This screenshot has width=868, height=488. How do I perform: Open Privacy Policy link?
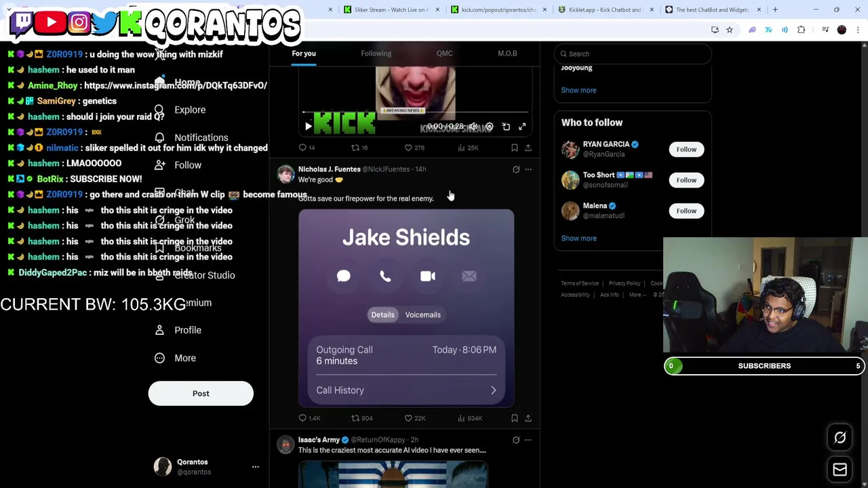point(624,283)
